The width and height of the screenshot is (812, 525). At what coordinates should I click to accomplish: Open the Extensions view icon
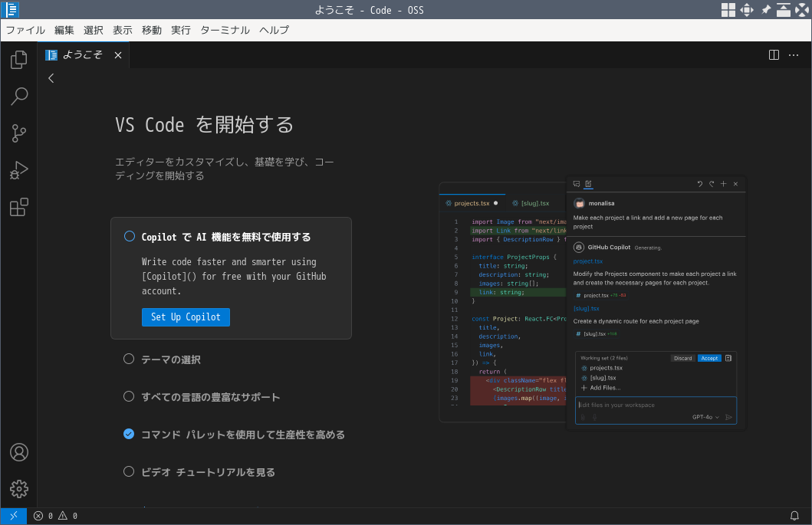point(18,207)
